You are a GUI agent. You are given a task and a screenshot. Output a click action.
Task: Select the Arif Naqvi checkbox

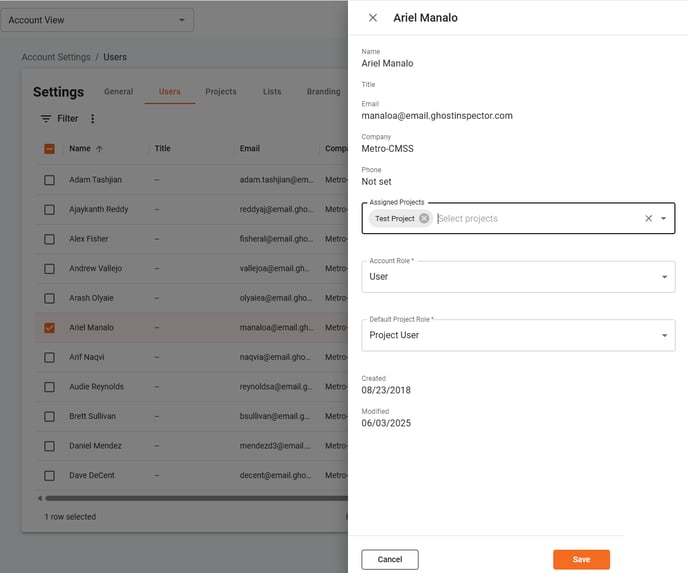point(50,357)
